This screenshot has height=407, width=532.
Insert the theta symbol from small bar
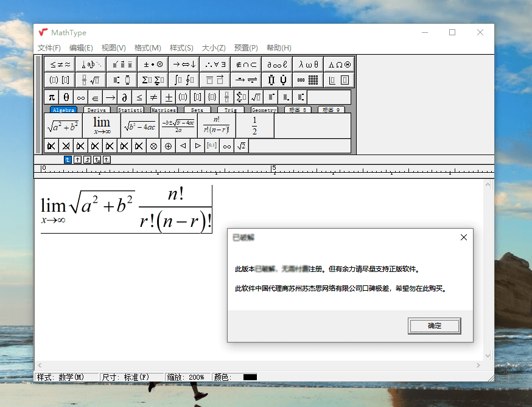pos(66,98)
